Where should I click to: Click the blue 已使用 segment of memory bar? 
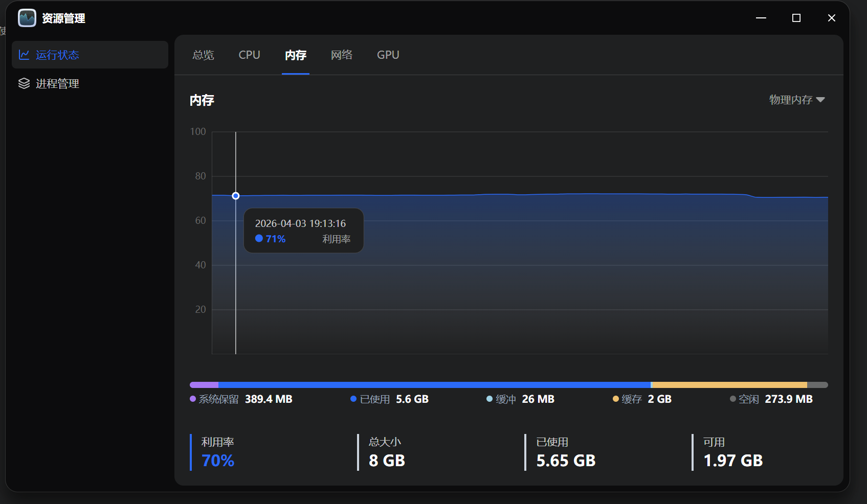[x=434, y=385]
